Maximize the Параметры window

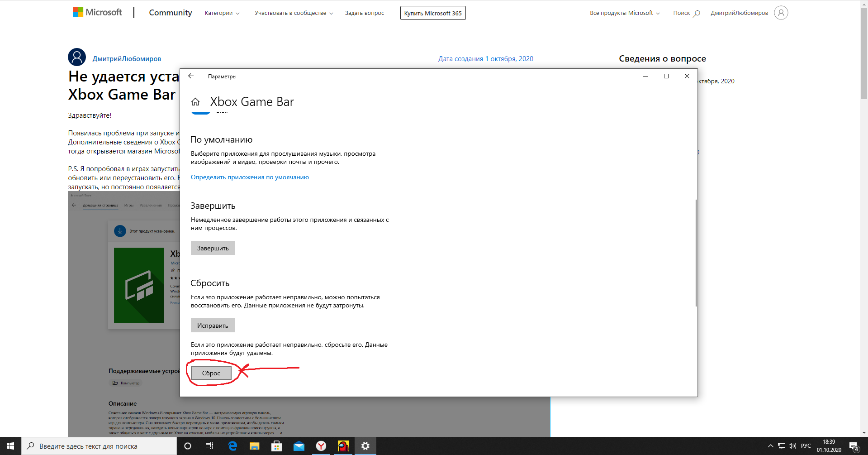click(x=666, y=76)
